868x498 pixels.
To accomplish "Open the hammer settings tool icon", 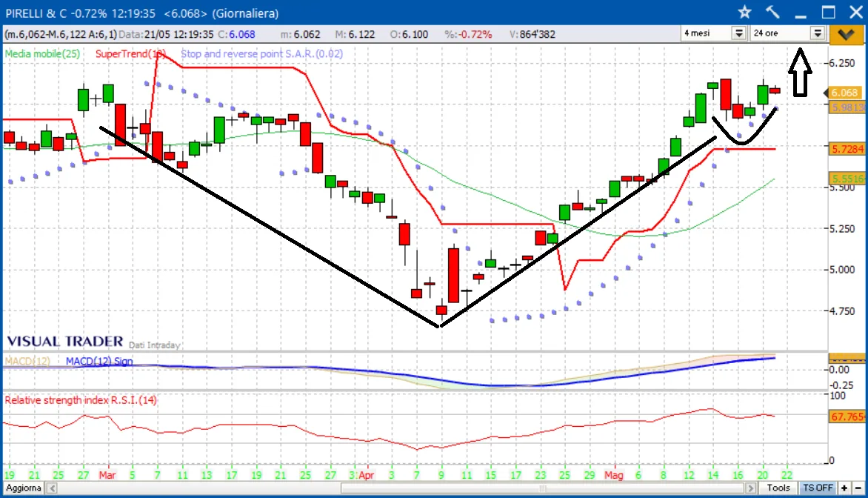I will 772,12.
